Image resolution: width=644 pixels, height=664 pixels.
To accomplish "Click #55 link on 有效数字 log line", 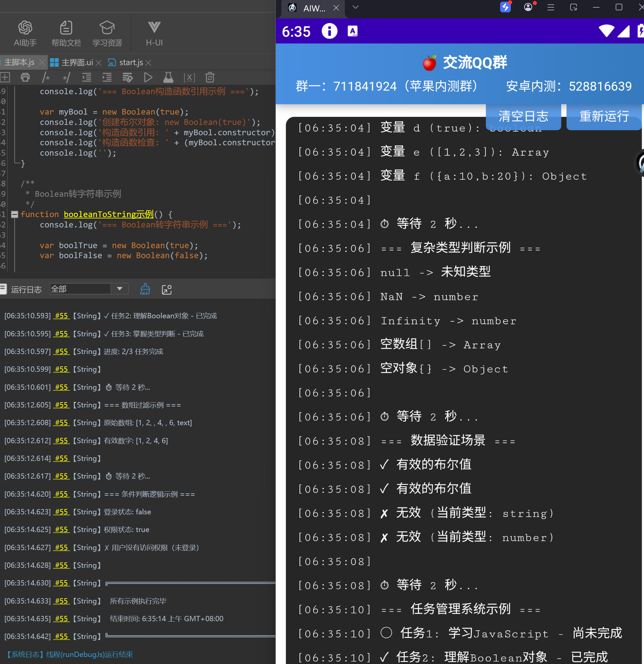I will (x=61, y=441).
